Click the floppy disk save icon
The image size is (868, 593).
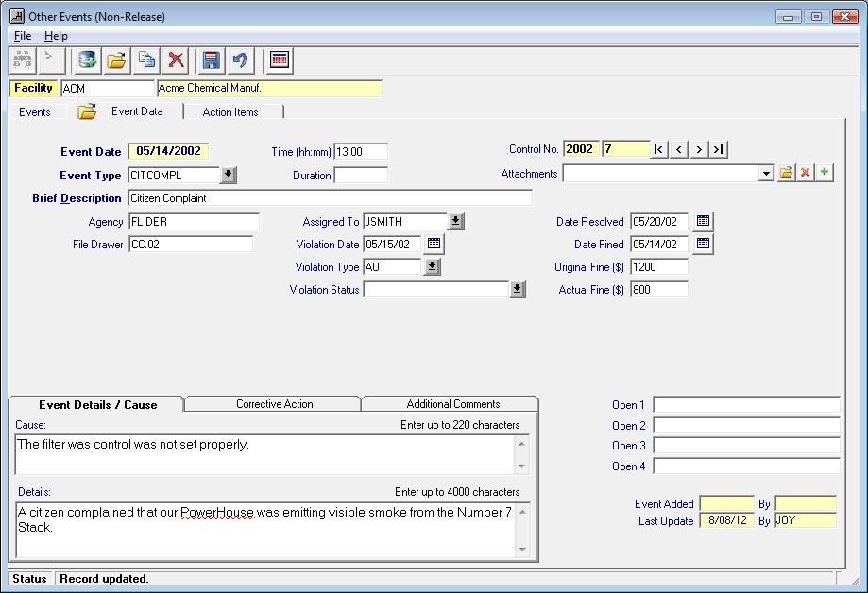(211, 59)
